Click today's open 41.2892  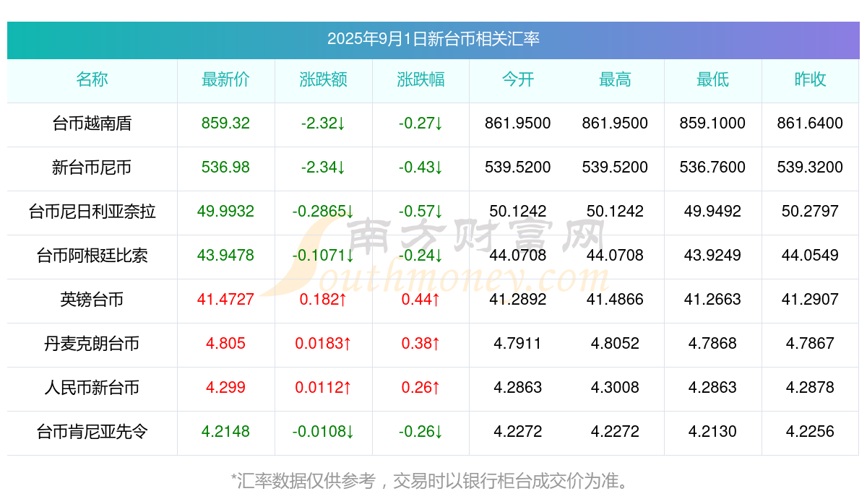click(x=518, y=300)
